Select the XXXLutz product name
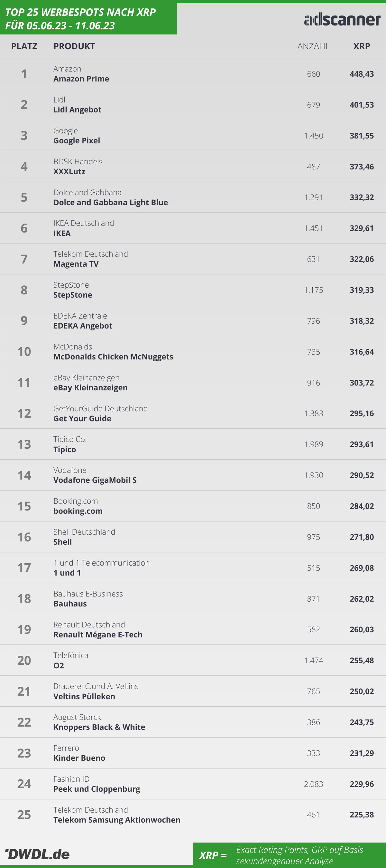This screenshot has width=386, height=868. point(69,172)
